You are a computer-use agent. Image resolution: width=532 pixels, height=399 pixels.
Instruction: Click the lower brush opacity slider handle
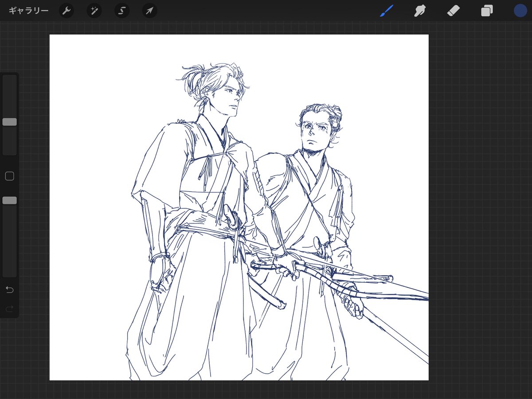(x=9, y=201)
